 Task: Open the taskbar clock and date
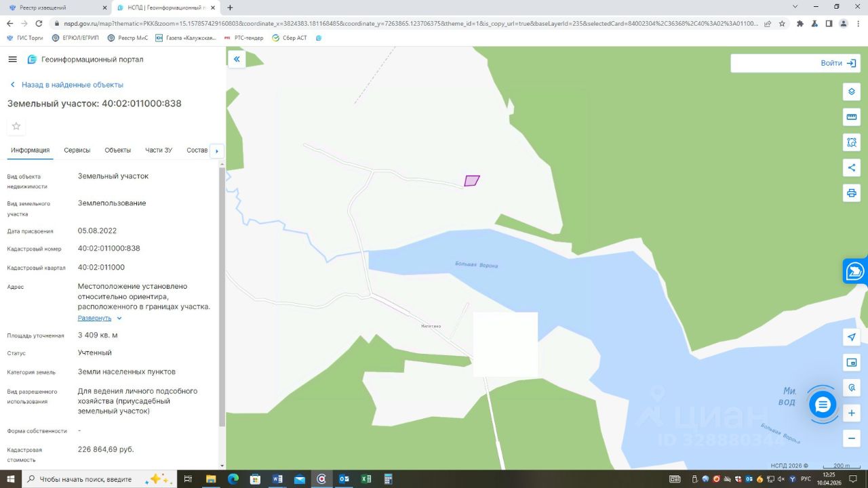click(831, 479)
